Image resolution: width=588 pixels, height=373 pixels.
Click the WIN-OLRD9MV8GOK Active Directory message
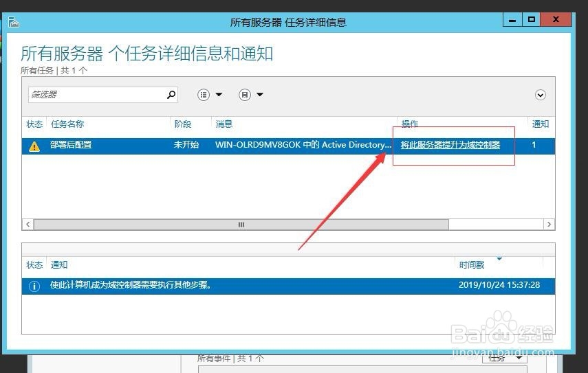303,145
